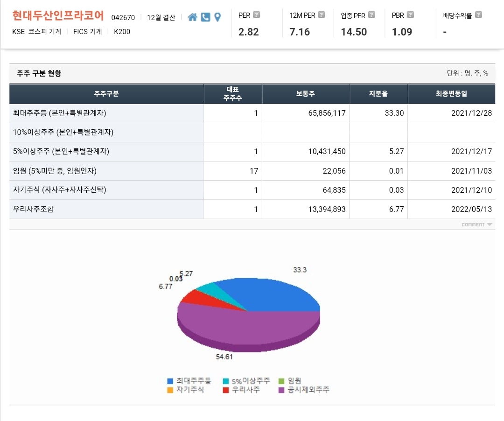Screen dimensions: 504x421
Task: Click the phone contact icon
Action: pyautogui.click(x=205, y=17)
